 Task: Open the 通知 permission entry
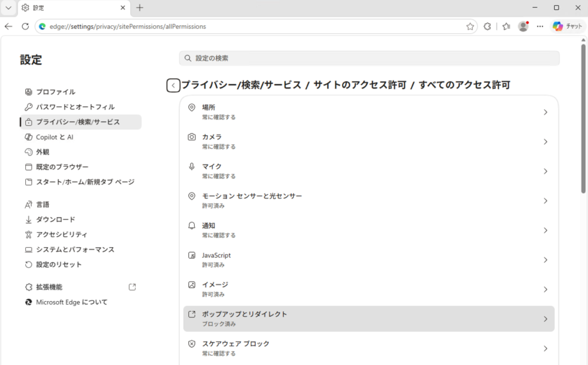(369, 230)
